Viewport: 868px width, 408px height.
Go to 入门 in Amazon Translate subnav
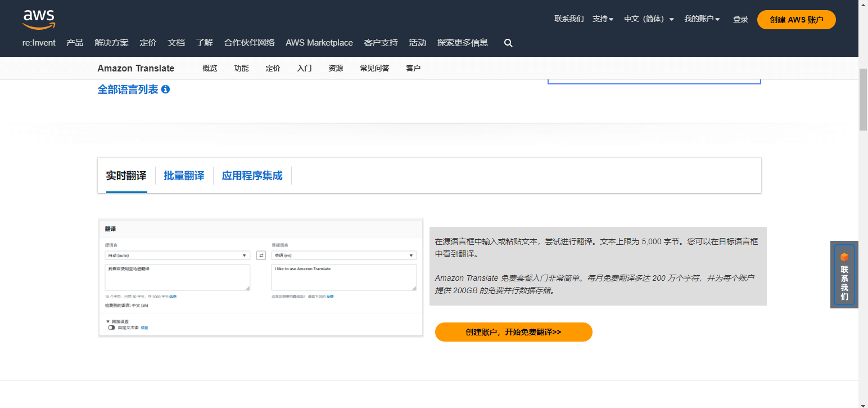click(x=304, y=68)
